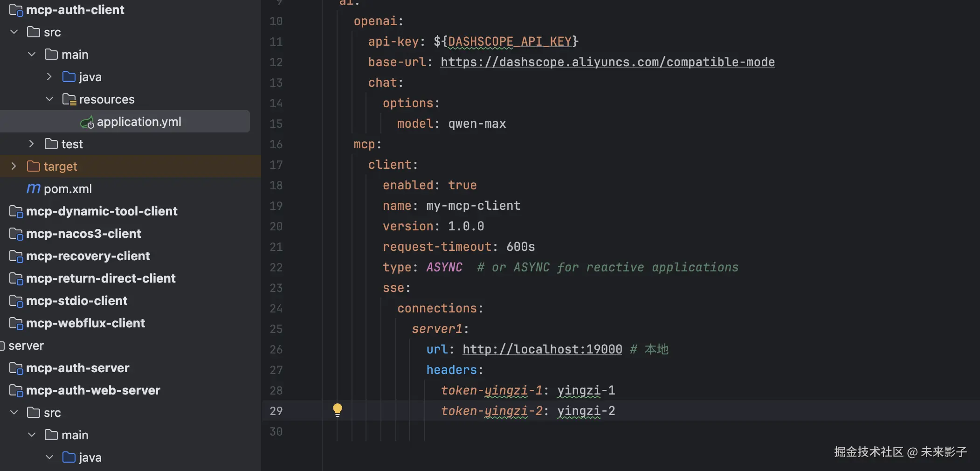Image resolution: width=980 pixels, height=471 pixels.
Task: Collapse the src folder under mcp-auth-client
Action: click(14, 32)
